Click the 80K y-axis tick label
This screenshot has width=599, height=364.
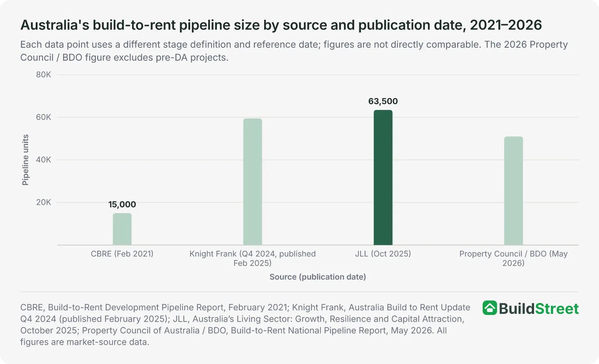tap(44, 75)
